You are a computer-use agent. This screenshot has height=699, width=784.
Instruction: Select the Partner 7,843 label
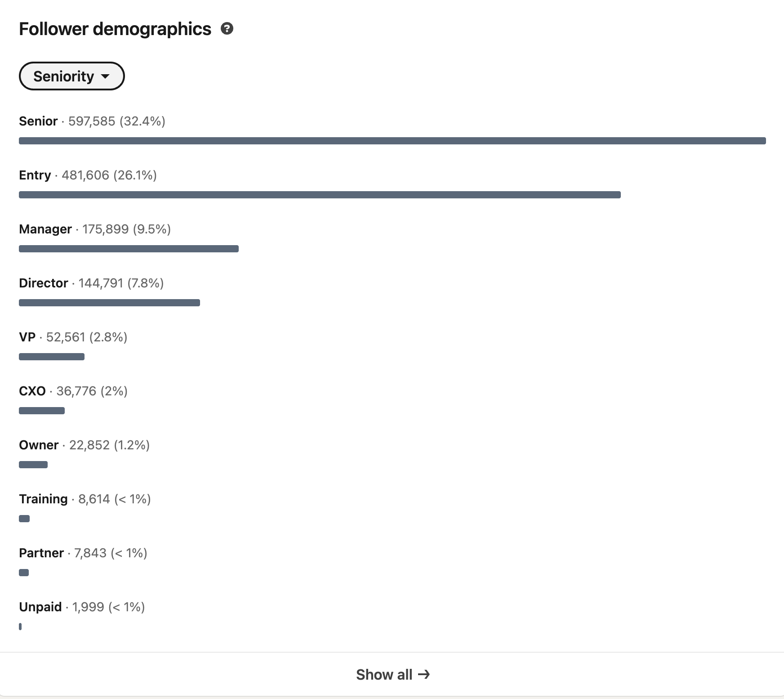pyautogui.click(x=83, y=553)
